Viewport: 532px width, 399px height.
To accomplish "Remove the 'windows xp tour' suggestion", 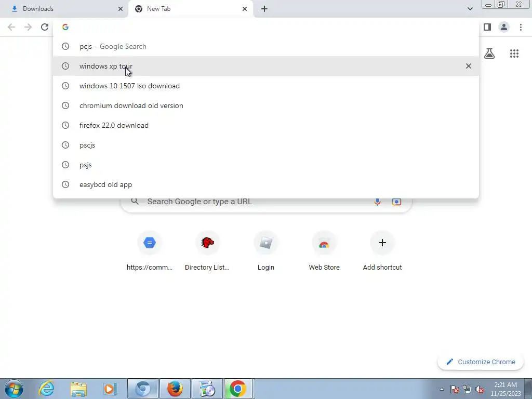I will tap(469, 66).
